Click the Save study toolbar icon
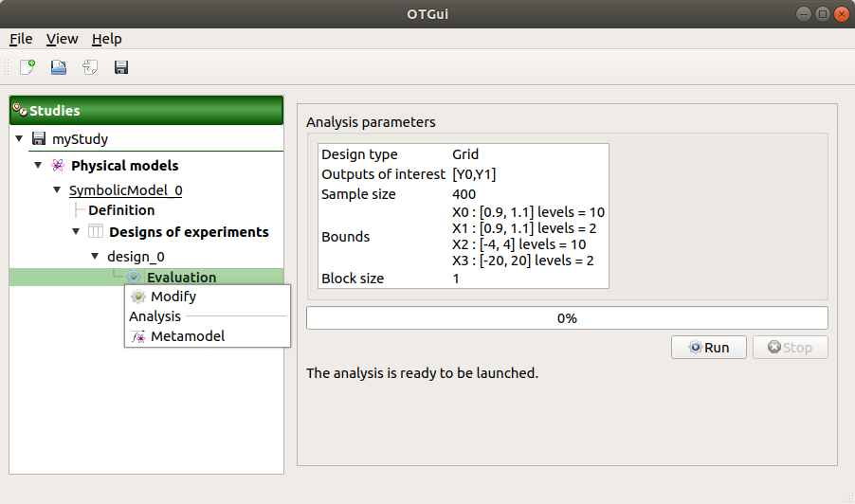Screen dimensions: 855x504 click(121, 67)
